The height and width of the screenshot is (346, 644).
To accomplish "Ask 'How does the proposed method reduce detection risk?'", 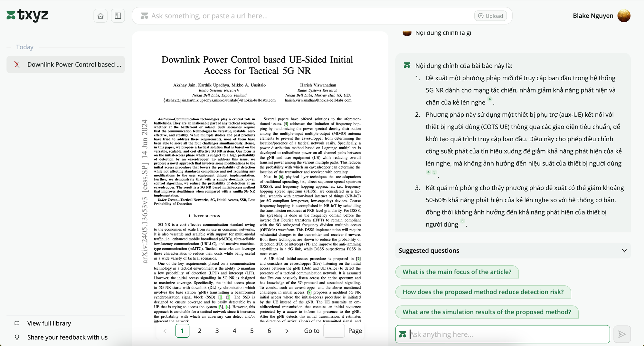I will 483,292.
